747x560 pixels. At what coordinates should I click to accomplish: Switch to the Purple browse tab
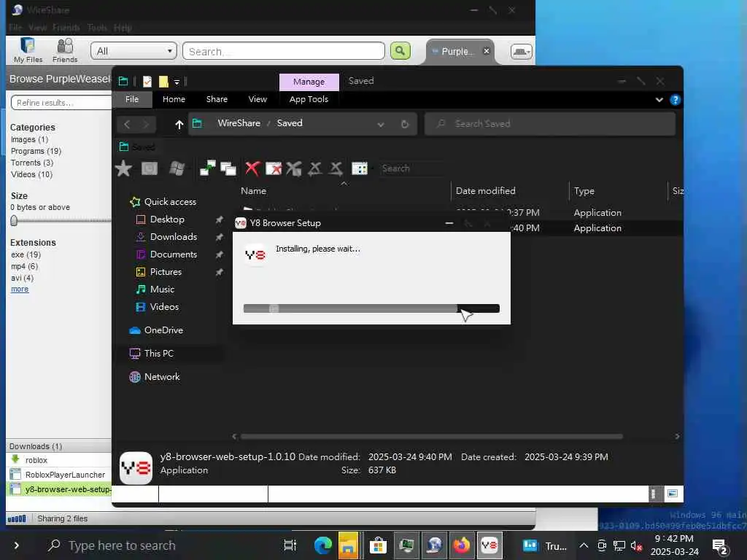coord(457,52)
